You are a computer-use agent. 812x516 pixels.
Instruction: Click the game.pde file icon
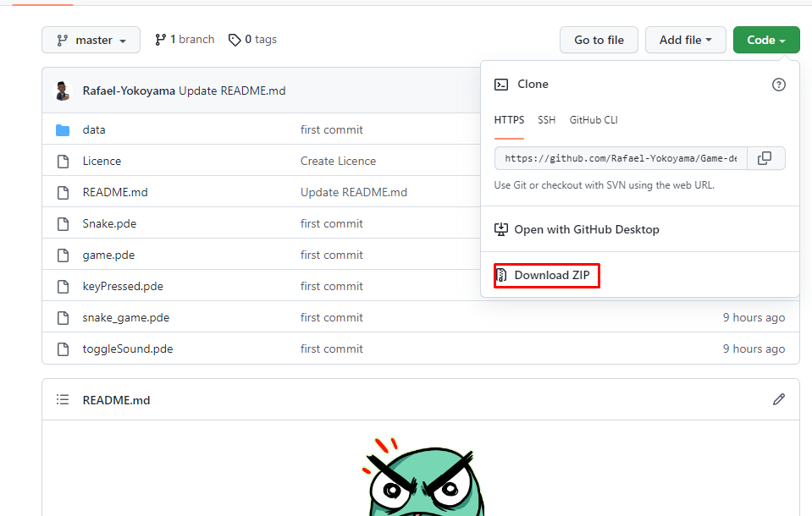(63, 255)
